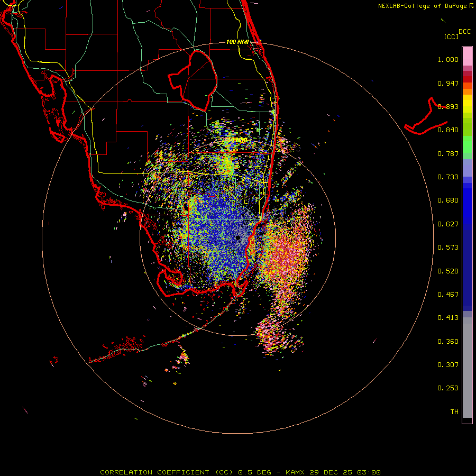476x476 pixels.
Task: Click the TH threshold label
Action: pyautogui.click(x=454, y=412)
